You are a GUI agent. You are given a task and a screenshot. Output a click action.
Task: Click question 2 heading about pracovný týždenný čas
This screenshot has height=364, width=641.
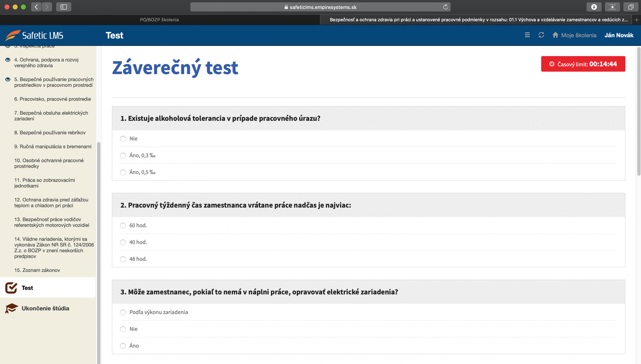tap(236, 205)
